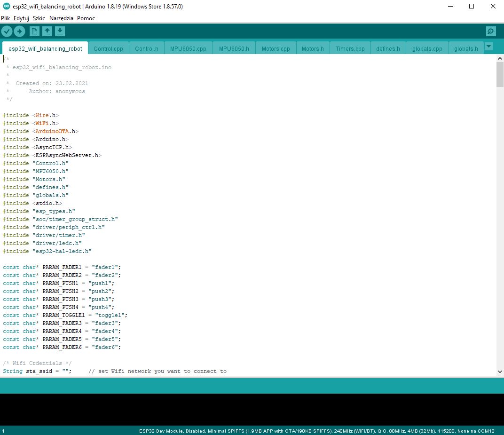Click the PARAM_TOGGLE1 declaration line
This screenshot has width=504, height=435.
click(65, 316)
